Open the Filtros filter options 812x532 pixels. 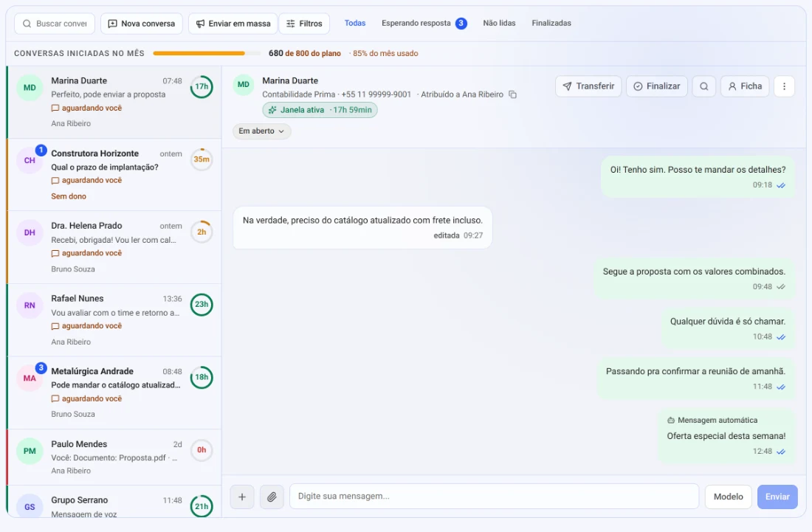coord(304,24)
